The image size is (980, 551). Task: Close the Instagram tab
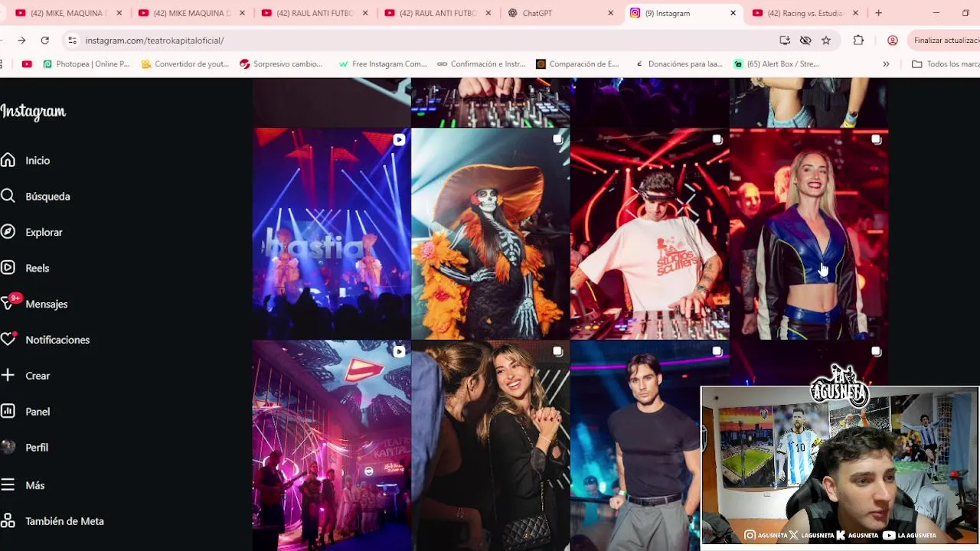click(x=733, y=13)
